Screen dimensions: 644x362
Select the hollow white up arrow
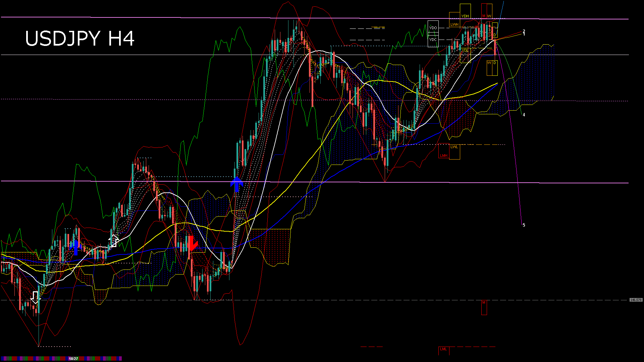click(x=113, y=241)
